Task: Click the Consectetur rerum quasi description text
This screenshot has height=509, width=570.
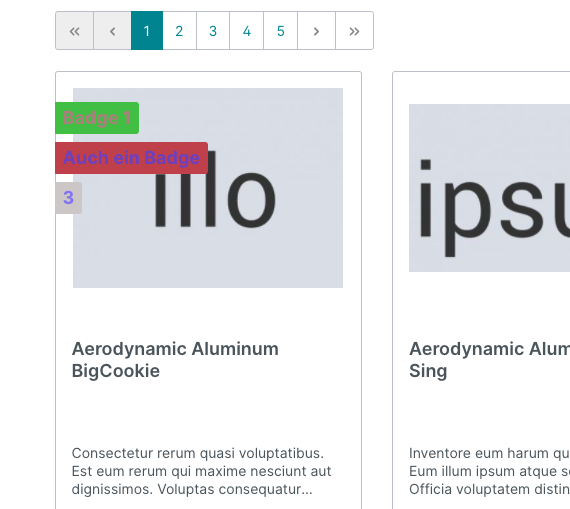Action: tap(201, 471)
